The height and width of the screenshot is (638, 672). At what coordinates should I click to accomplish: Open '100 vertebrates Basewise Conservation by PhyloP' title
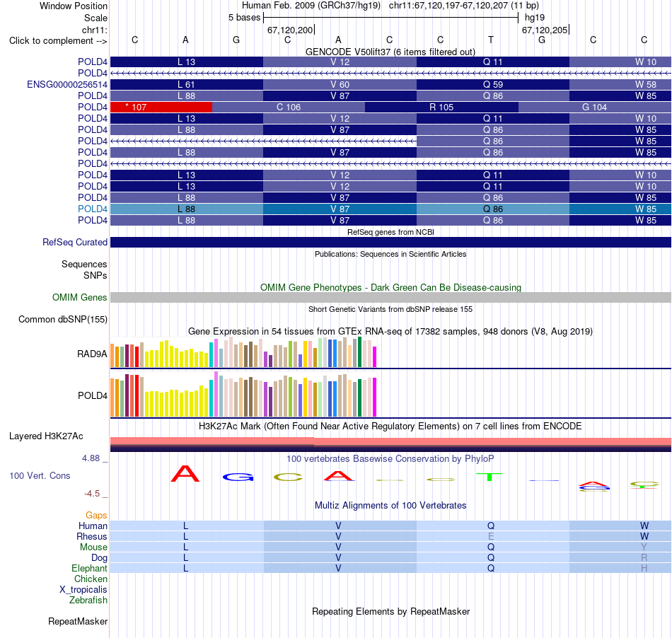[390, 458]
